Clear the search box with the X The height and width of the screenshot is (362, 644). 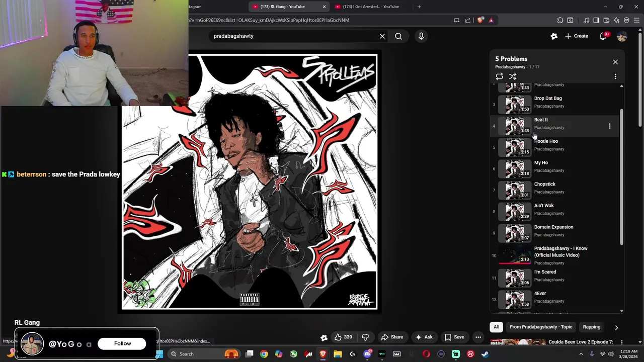coord(382,36)
